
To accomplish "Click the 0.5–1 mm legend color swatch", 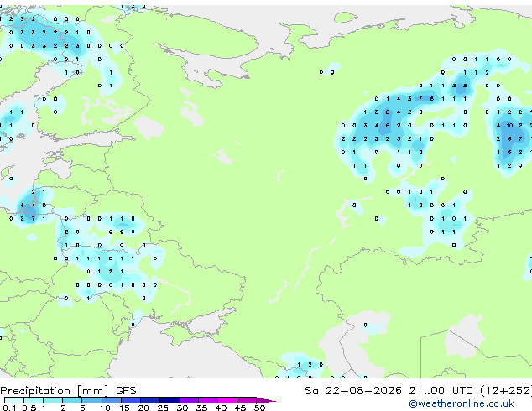I will coord(34,400).
